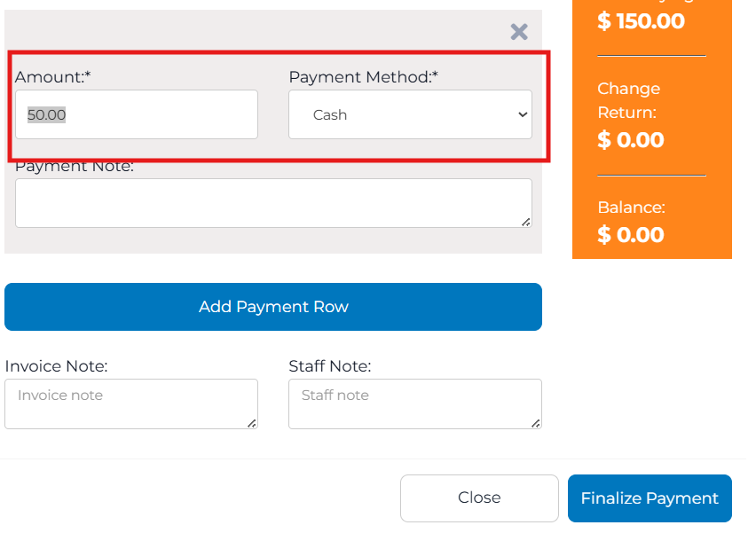Image resolution: width=756 pixels, height=533 pixels.
Task: Focus the Payment Note text area
Action: click(272, 203)
